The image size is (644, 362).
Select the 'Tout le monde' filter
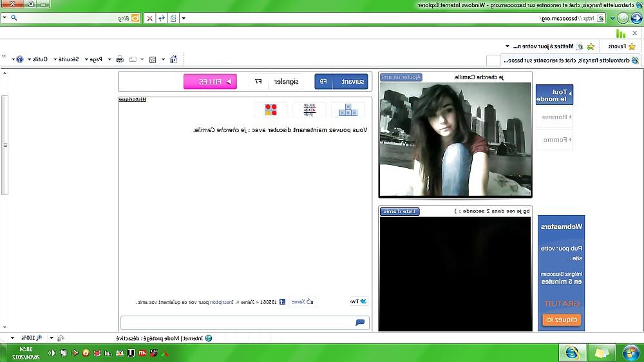click(554, 95)
